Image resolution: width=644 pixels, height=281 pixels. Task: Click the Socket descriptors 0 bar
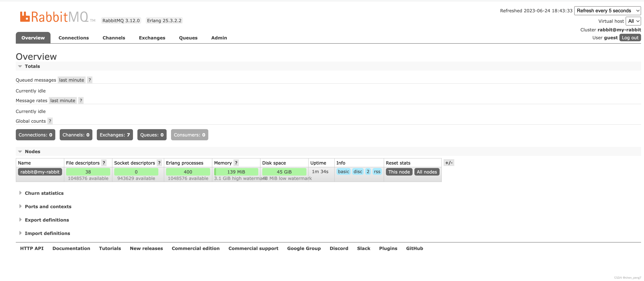click(x=136, y=172)
